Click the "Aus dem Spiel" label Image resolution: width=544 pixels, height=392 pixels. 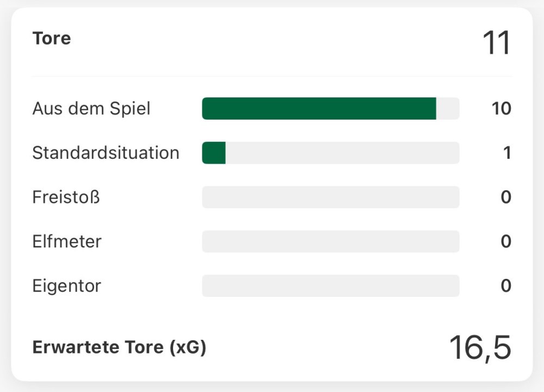coord(91,109)
